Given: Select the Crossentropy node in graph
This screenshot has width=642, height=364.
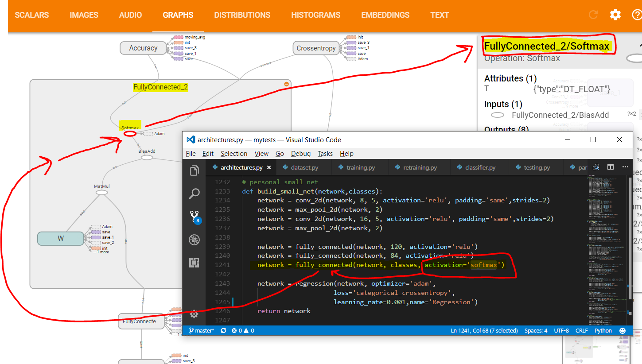Looking at the screenshot, I should point(316,48).
